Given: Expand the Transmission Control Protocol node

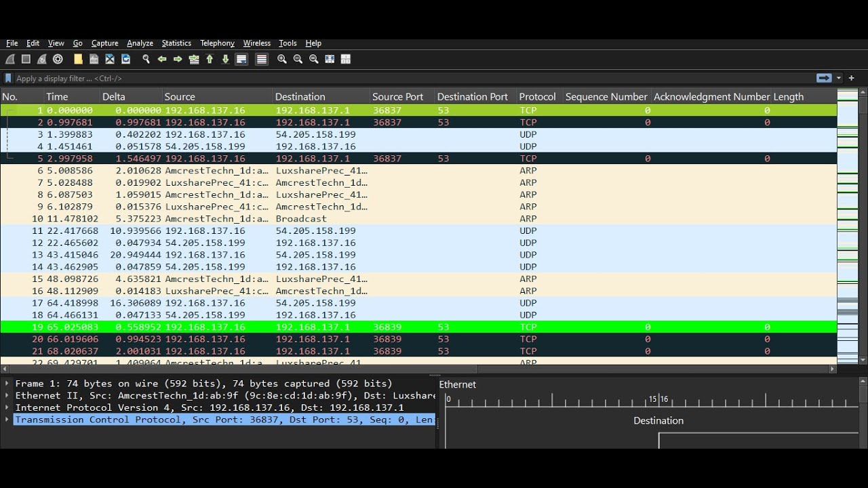Looking at the screenshot, I should click(x=7, y=420).
